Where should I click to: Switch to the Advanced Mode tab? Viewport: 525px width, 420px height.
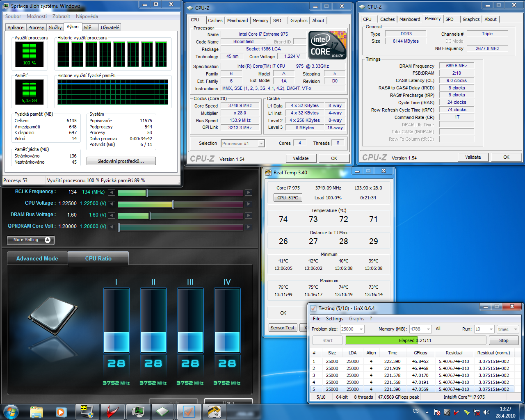(37, 258)
